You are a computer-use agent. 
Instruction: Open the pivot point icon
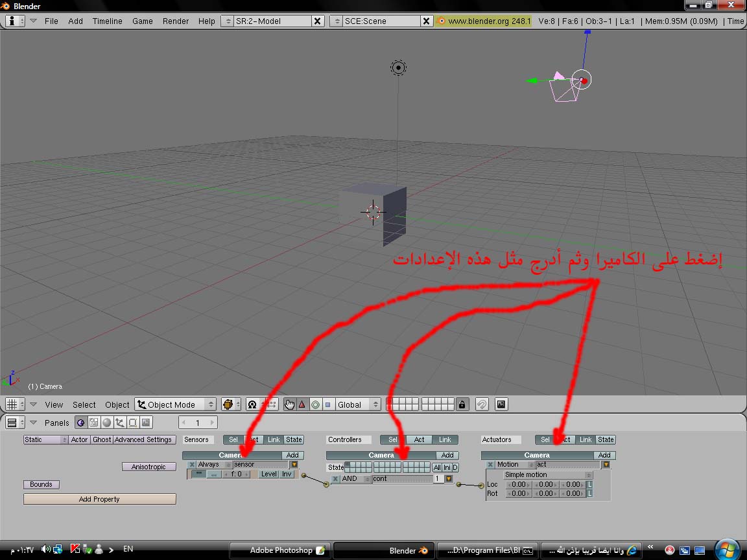(252, 404)
